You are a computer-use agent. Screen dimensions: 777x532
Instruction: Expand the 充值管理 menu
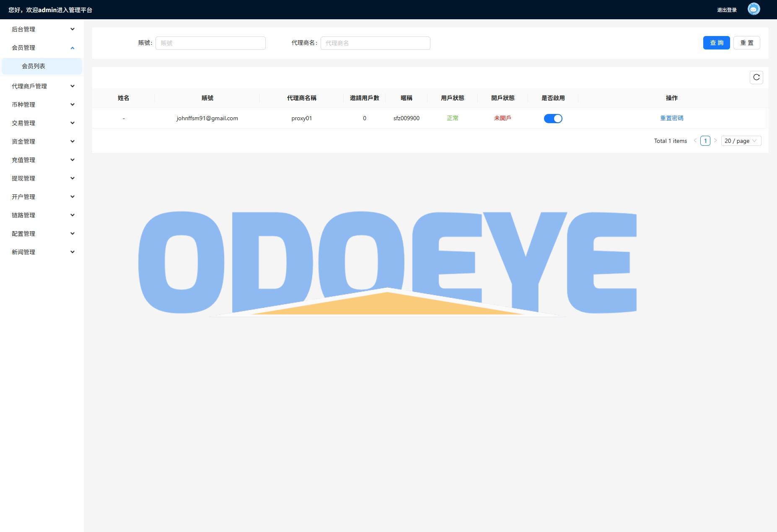pos(42,160)
